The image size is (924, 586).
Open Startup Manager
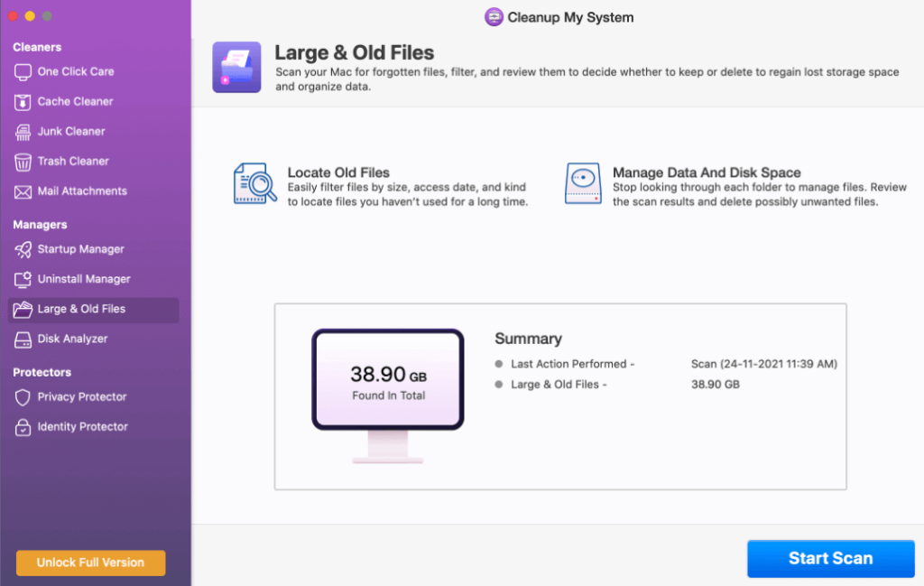click(x=80, y=249)
